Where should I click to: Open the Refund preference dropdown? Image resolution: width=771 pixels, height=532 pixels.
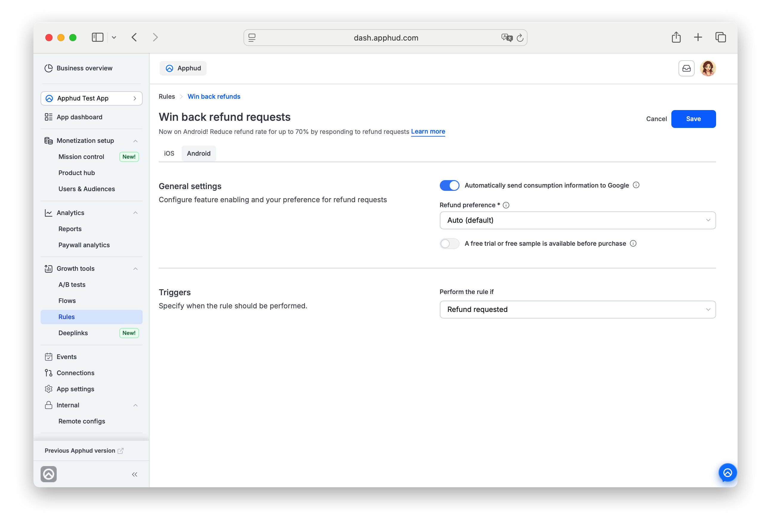pyautogui.click(x=578, y=220)
